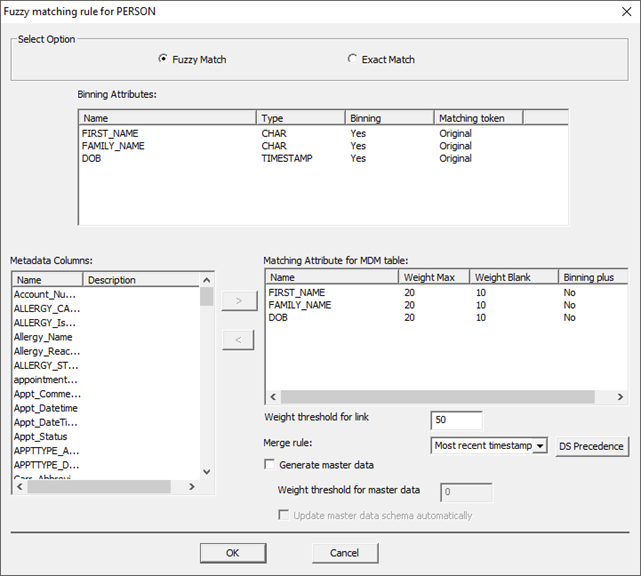Image resolution: width=641 pixels, height=576 pixels.
Task: Select FIRST_NAME row in Binning Attributes
Action: (323, 133)
